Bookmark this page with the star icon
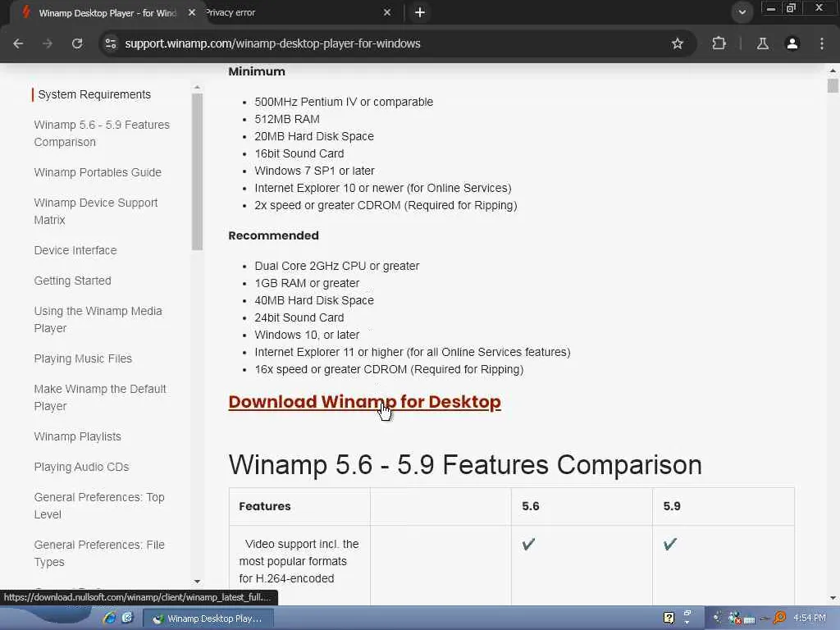This screenshot has height=630, width=840. tap(677, 43)
